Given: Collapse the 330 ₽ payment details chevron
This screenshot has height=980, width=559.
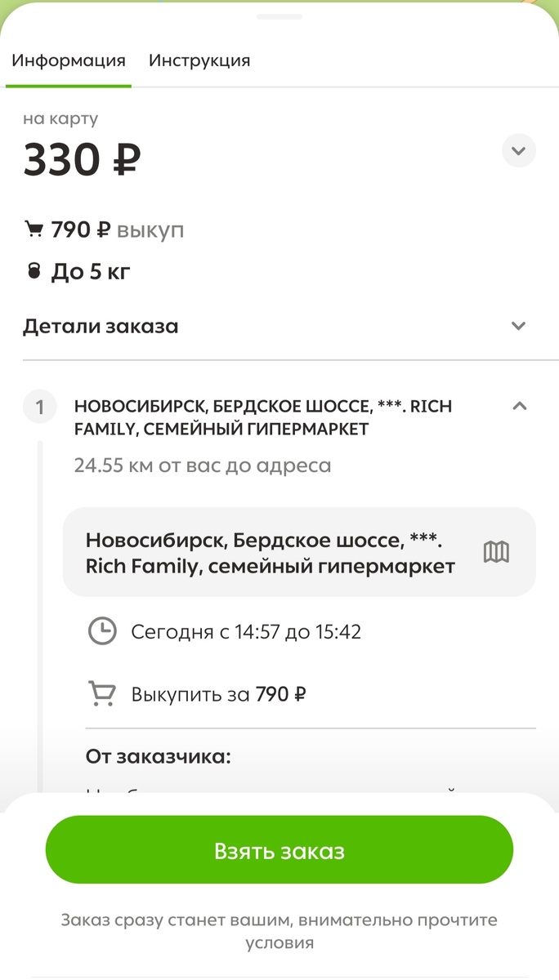Looking at the screenshot, I should click(518, 151).
